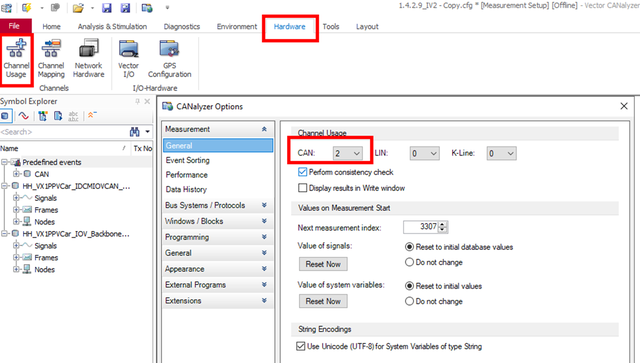The width and height of the screenshot is (640, 363).
Task: Click the Next measurement index field
Action: (x=420, y=227)
